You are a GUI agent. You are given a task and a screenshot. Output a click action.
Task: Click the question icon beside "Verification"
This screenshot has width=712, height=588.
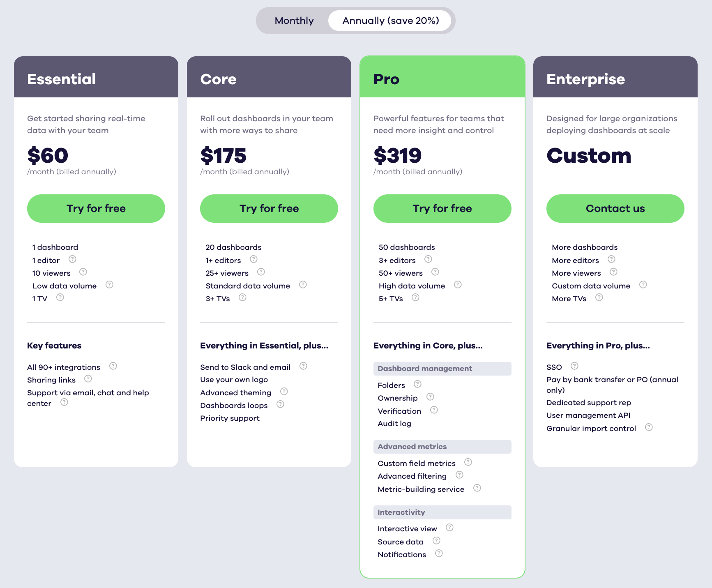click(x=434, y=410)
